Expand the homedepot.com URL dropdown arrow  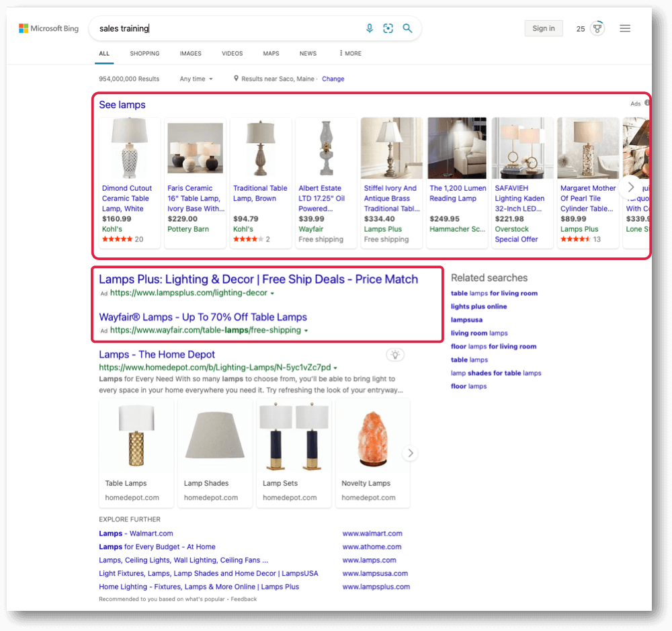tap(335, 368)
